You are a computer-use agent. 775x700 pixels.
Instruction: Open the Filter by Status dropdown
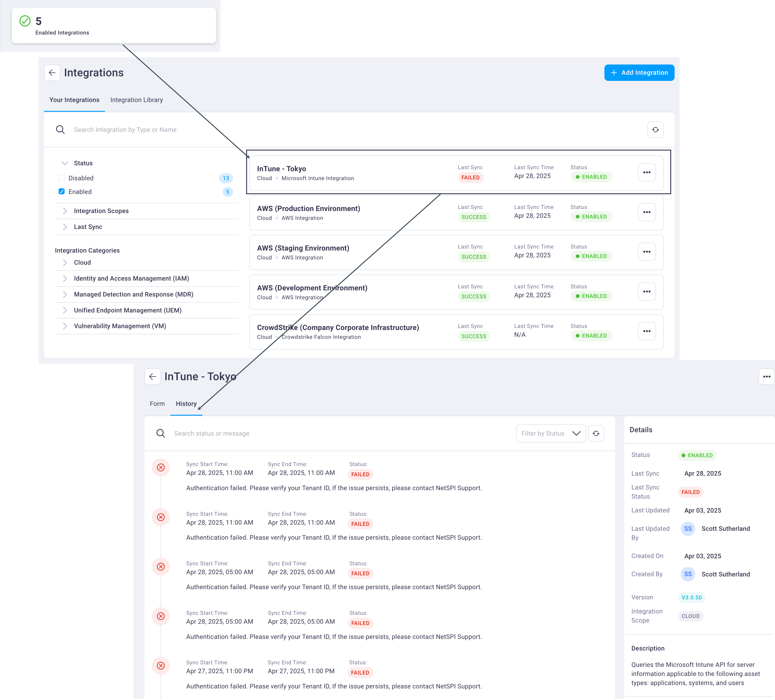pos(551,434)
